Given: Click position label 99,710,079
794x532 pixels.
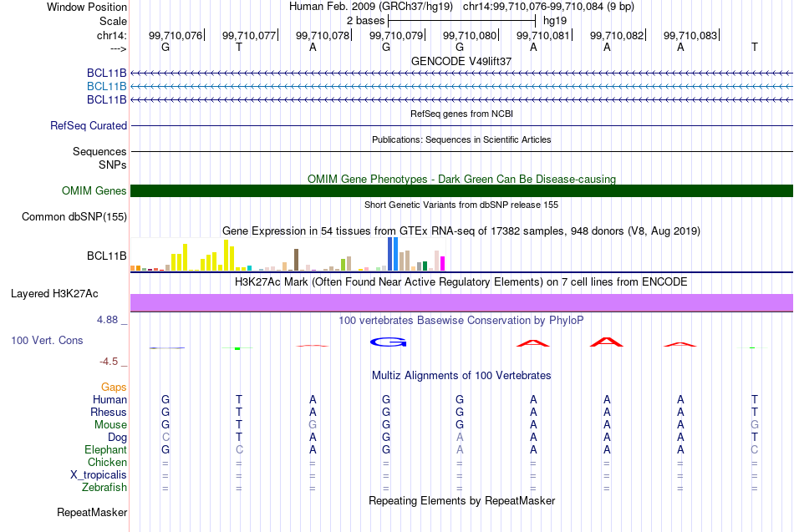Looking at the screenshot, I should pyautogui.click(x=396, y=35).
